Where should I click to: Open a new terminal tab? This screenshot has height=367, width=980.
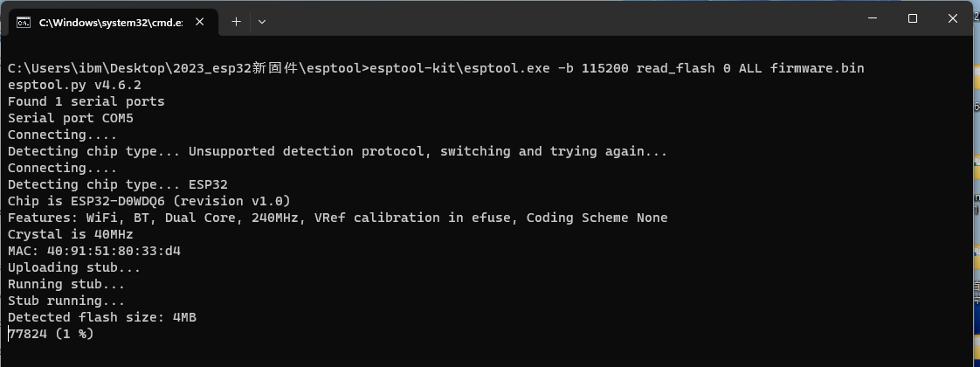(x=236, y=22)
